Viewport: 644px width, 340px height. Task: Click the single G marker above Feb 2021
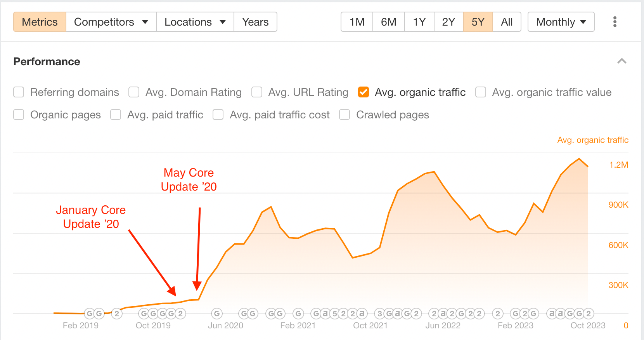pos(298,313)
